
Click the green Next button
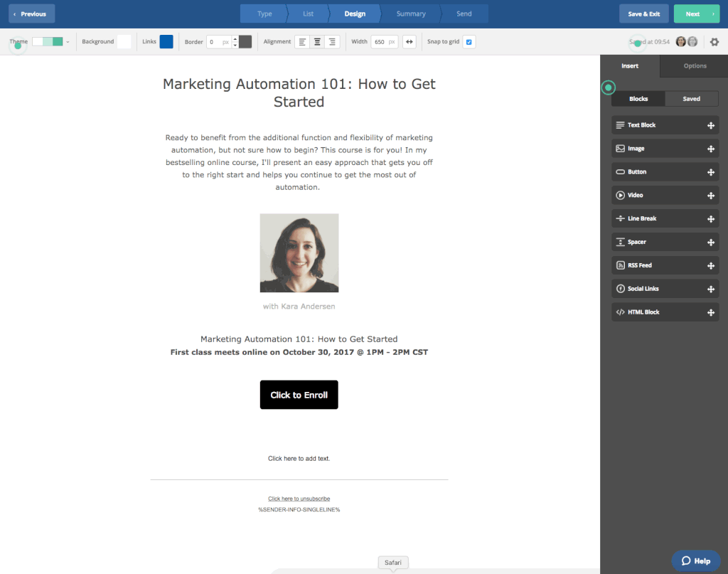coord(696,14)
